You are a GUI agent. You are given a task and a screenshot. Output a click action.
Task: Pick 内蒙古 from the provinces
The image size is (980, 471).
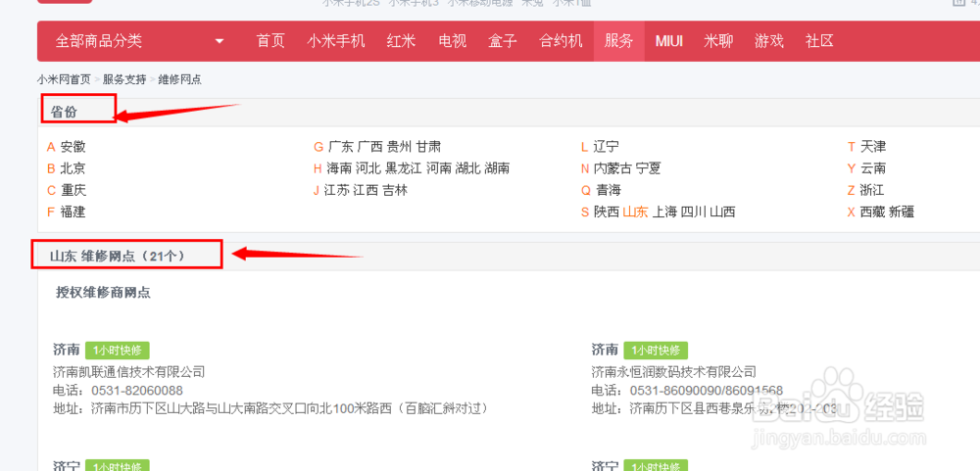613,168
